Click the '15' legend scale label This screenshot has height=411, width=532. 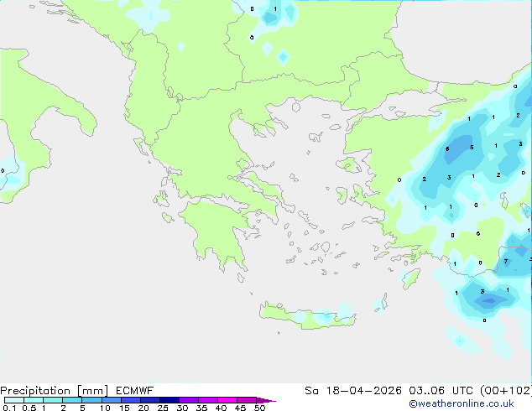pyautogui.click(x=124, y=408)
